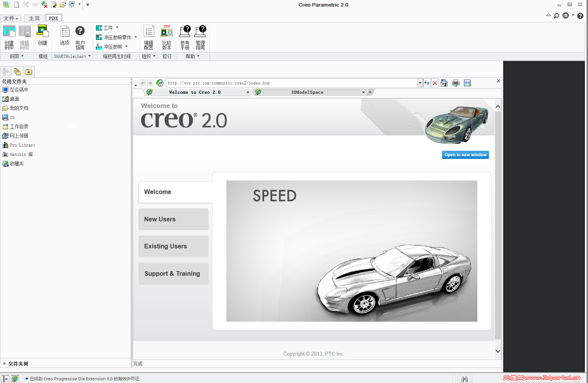588x383 pixels.
Task: Switch to the 主页 ribbon tab
Action: tap(34, 18)
